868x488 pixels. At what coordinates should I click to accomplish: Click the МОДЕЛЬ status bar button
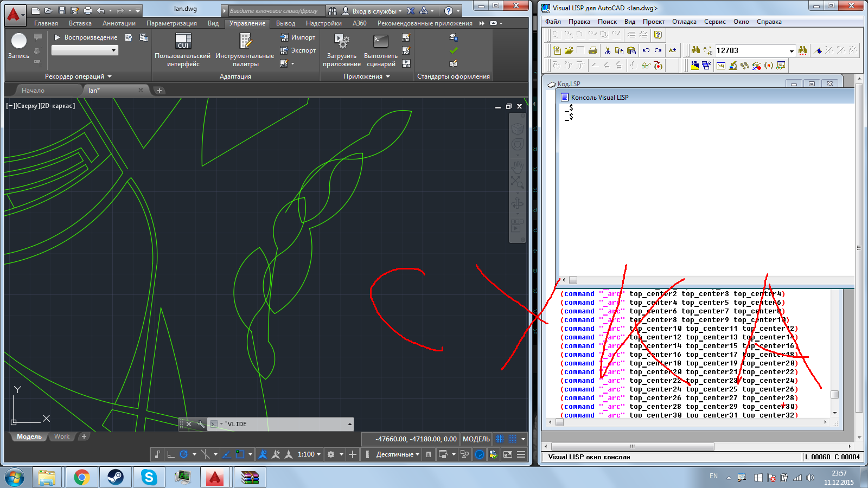[476, 439]
